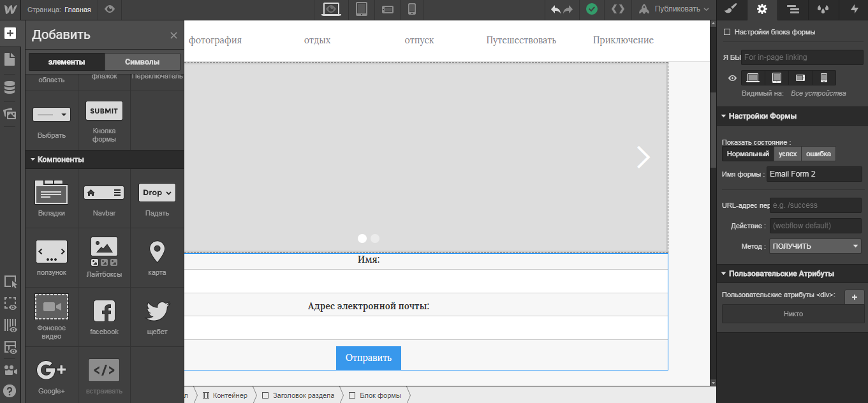This screenshot has width=868, height=403.
Task: Toggle grid guides eye icon
Action: click(x=10, y=325)
